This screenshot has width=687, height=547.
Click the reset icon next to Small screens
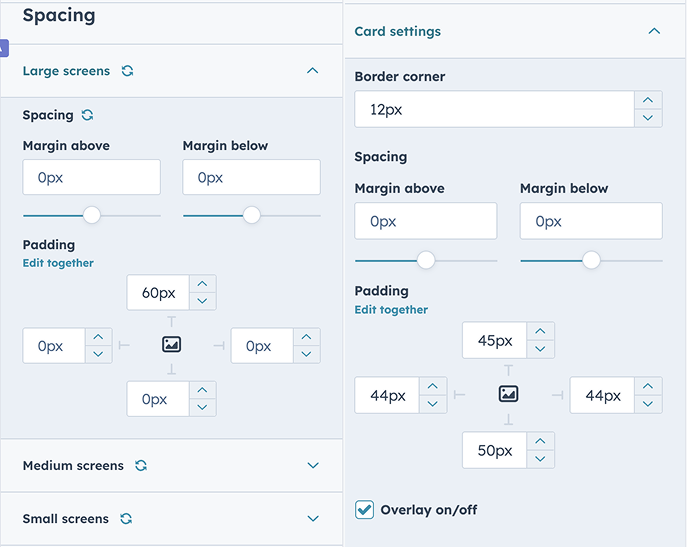pos(126,519)
